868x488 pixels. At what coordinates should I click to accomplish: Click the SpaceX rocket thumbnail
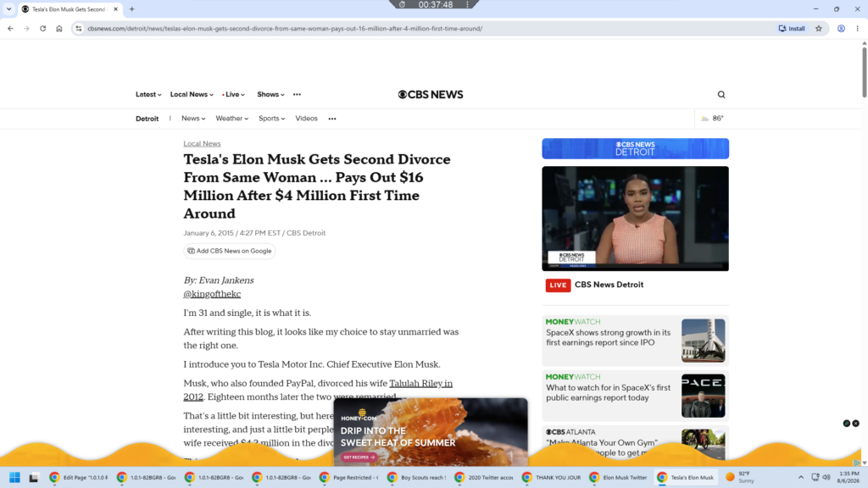click(x=703, y=341)
